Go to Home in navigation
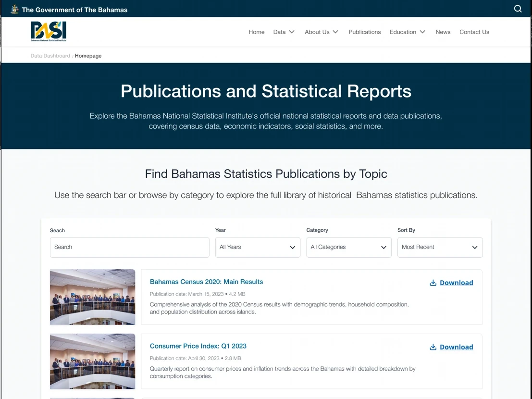 point(257,32)
